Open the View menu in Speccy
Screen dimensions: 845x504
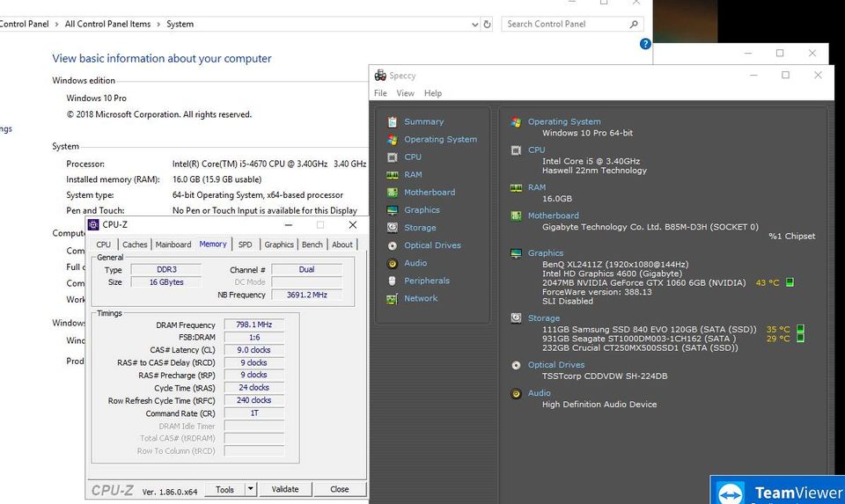[405, 93]
